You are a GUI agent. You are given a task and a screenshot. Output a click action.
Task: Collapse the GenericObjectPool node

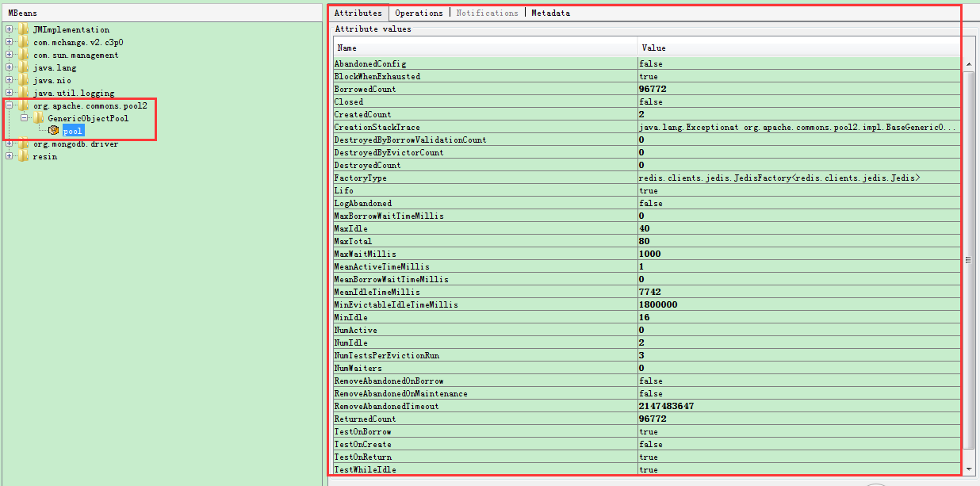(x=25, y=118)
